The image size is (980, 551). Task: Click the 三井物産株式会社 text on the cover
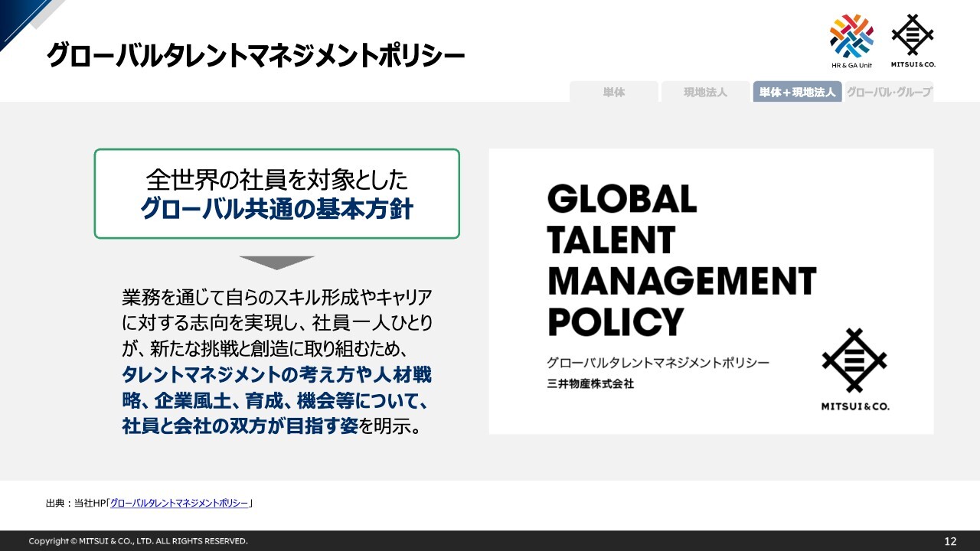pyautogui.click(x=590, y=383)
